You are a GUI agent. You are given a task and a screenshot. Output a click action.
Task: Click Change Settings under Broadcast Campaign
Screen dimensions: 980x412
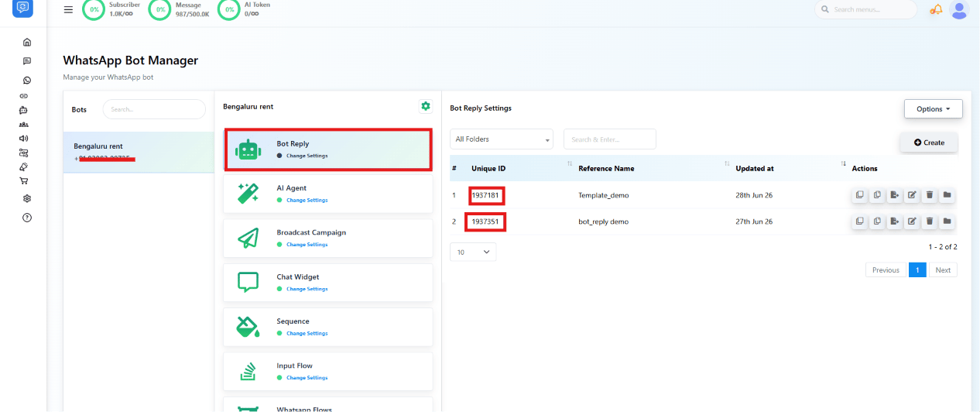click(x=307, y=245)
